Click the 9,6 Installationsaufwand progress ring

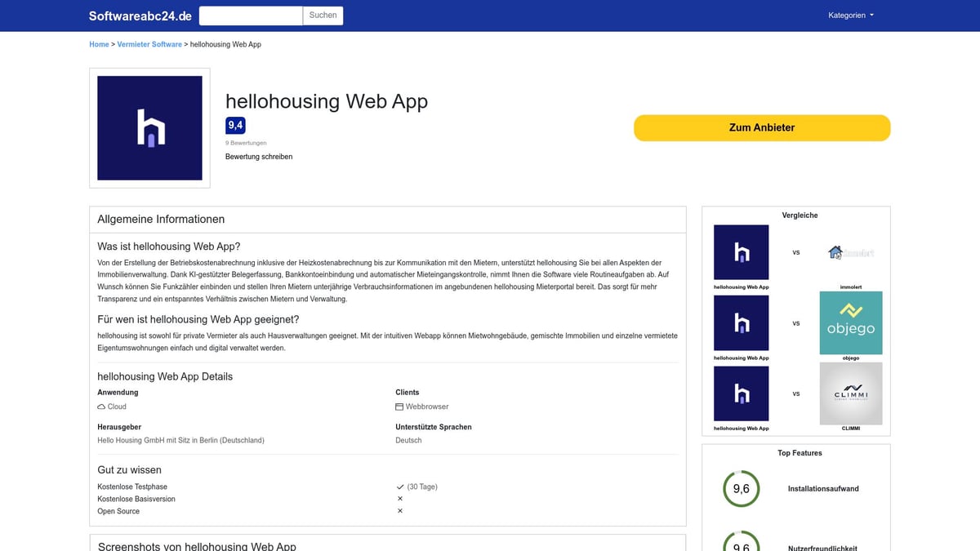pos(740,488)
